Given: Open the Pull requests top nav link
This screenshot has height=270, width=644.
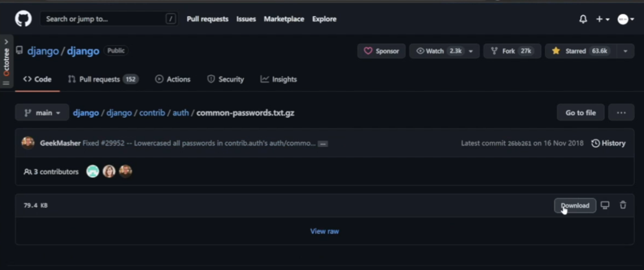Looking at the screenshot, I should point(207,19).
